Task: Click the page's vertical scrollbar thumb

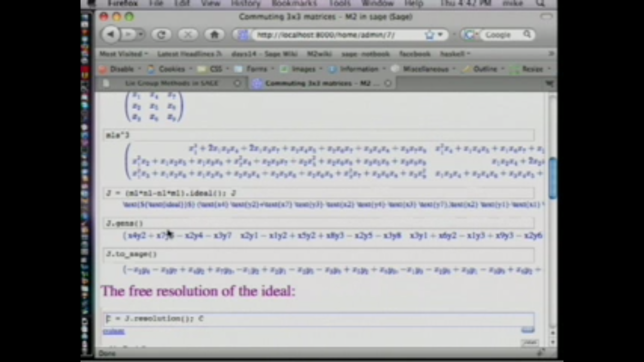Action: click(x=552, y=178)
